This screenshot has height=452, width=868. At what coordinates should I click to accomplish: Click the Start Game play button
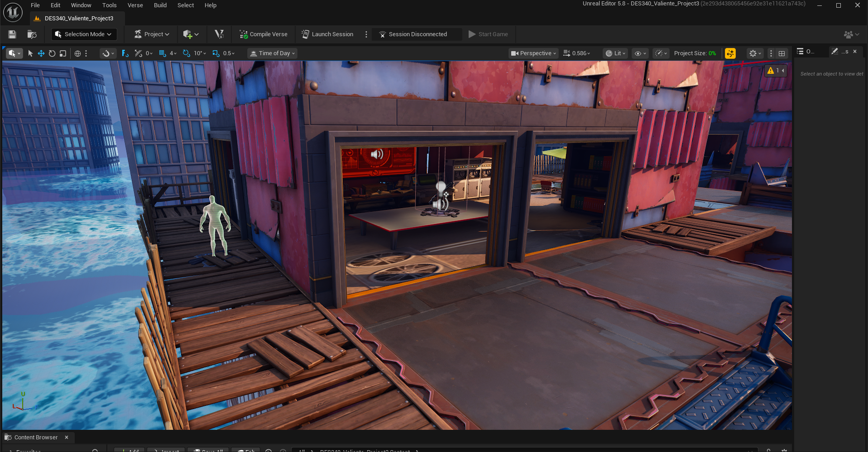click(488, 34)
